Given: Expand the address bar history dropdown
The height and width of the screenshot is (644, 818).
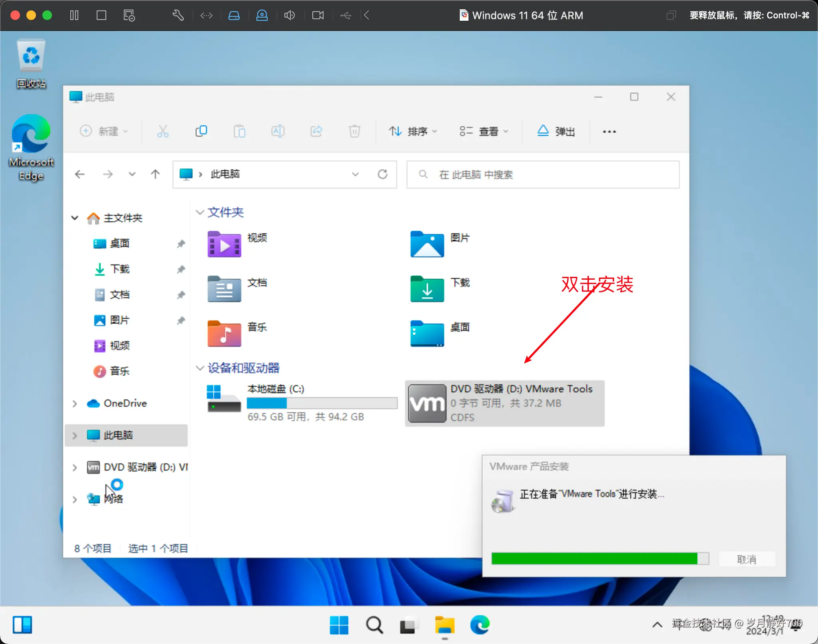Looking at the screenshot, I should coord(355,174).
